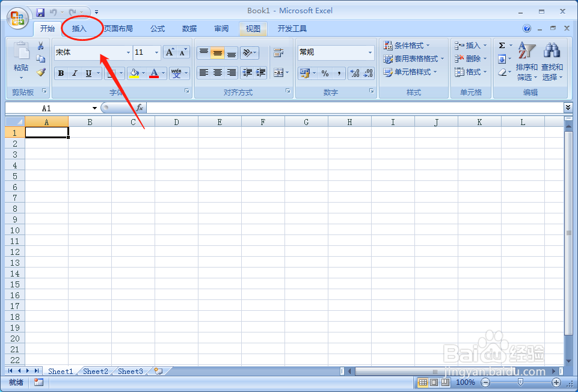This screenshot has height=392, width=578.
Task: Zoom out with minus button
Action: [485, 382]
